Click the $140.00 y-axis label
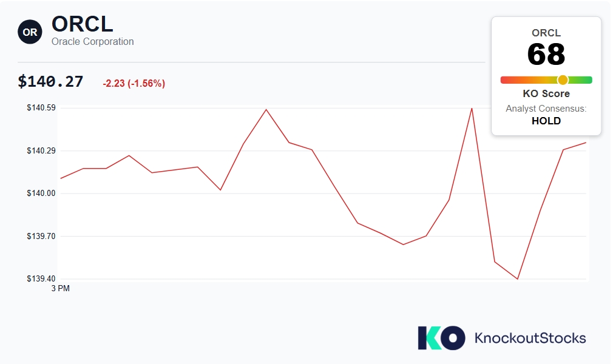The height and width of the screenshot is (364, 613). 41,193
